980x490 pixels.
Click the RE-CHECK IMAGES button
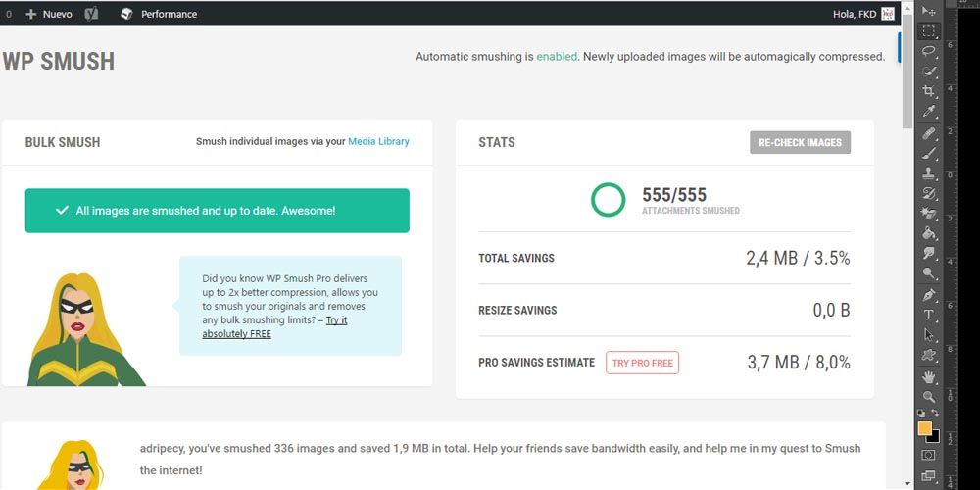click(800, 142)
